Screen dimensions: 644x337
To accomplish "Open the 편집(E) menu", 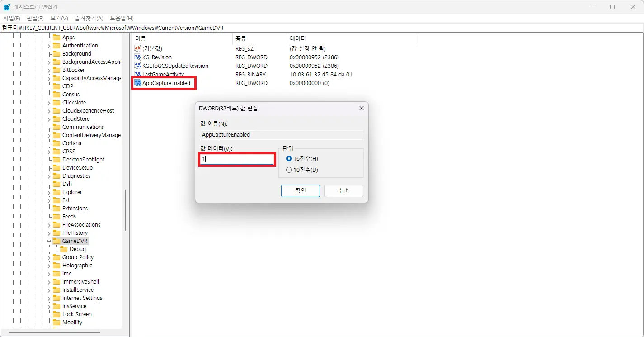I will coord(35,19).
